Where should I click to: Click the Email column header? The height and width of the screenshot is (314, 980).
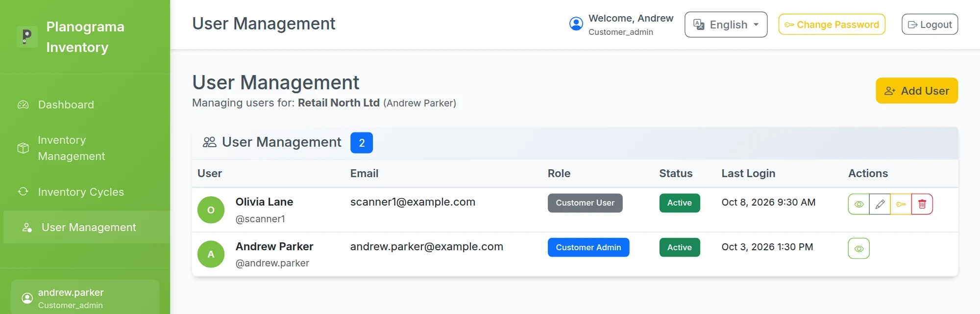(364, 173)
